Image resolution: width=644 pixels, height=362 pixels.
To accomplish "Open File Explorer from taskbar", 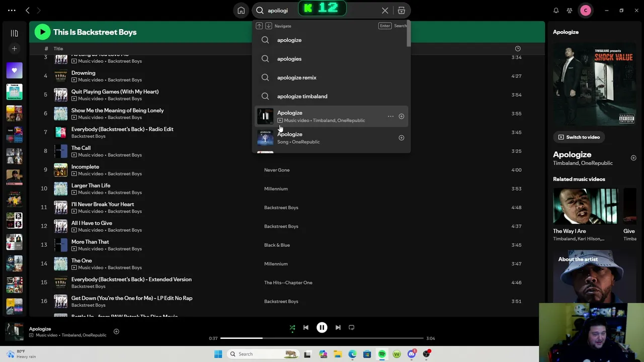I will pyautogui.click(x=338, y=354).
